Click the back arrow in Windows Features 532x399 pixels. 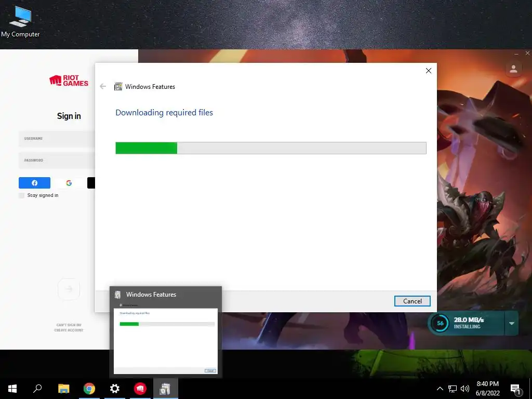[103, 87]
